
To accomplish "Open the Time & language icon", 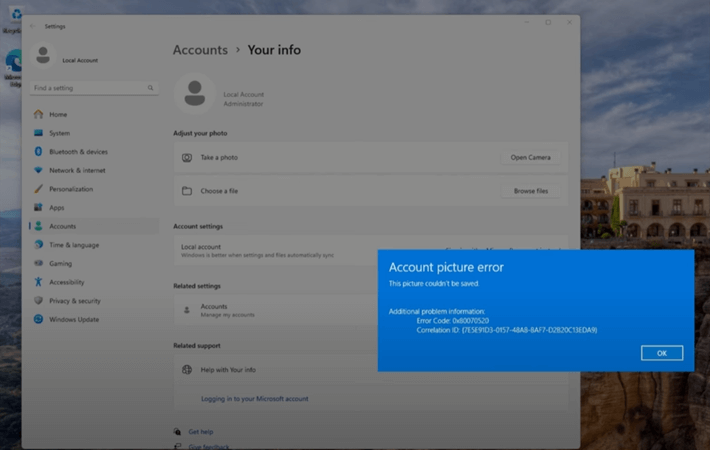I will point(38,244).
